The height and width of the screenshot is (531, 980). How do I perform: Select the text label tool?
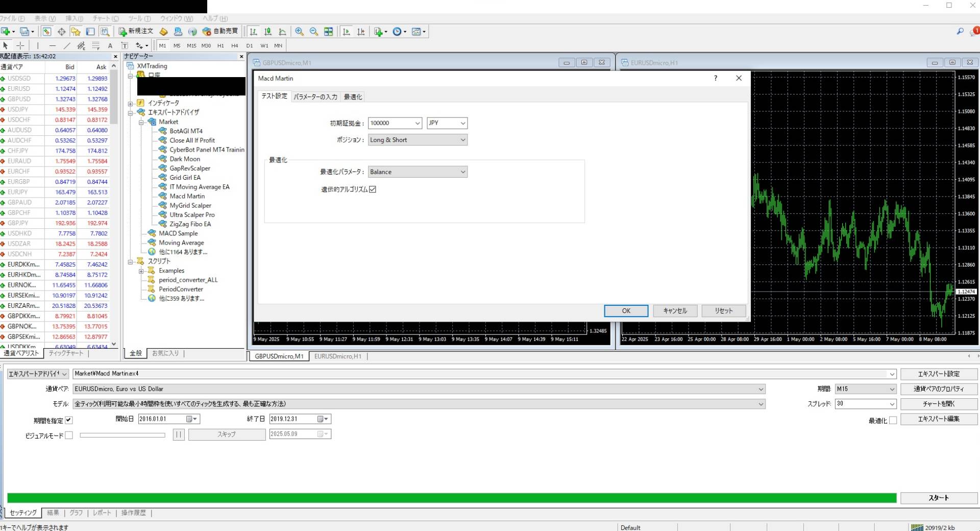point(110,45)
